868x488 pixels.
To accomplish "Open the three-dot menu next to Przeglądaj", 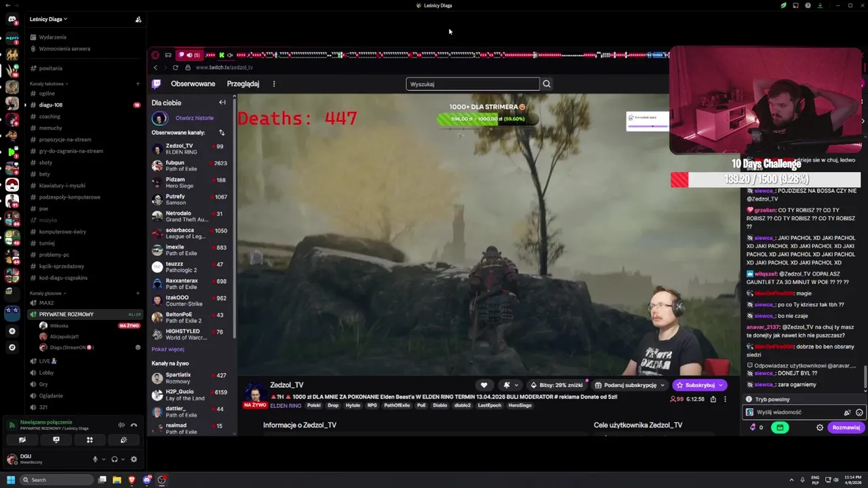I will [x=274, y=84].
